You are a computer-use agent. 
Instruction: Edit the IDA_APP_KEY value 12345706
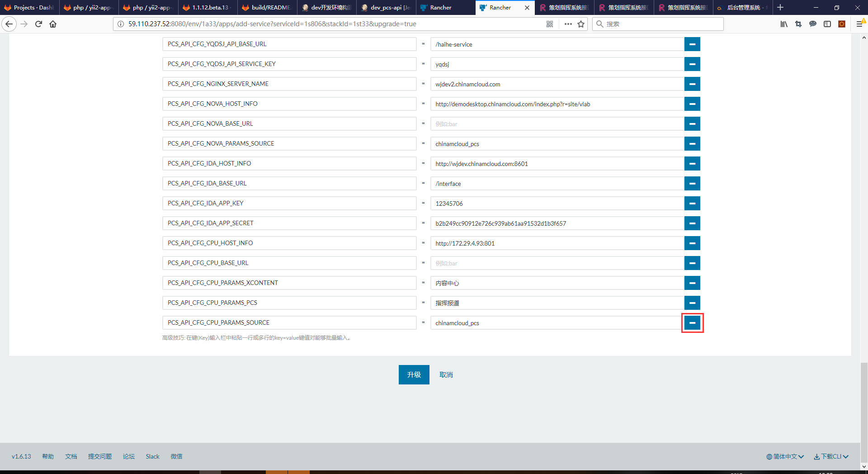coord(557,204)
